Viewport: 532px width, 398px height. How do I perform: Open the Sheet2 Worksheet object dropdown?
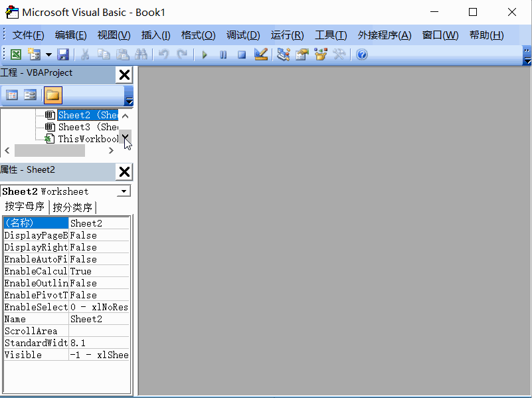point(124,191)
